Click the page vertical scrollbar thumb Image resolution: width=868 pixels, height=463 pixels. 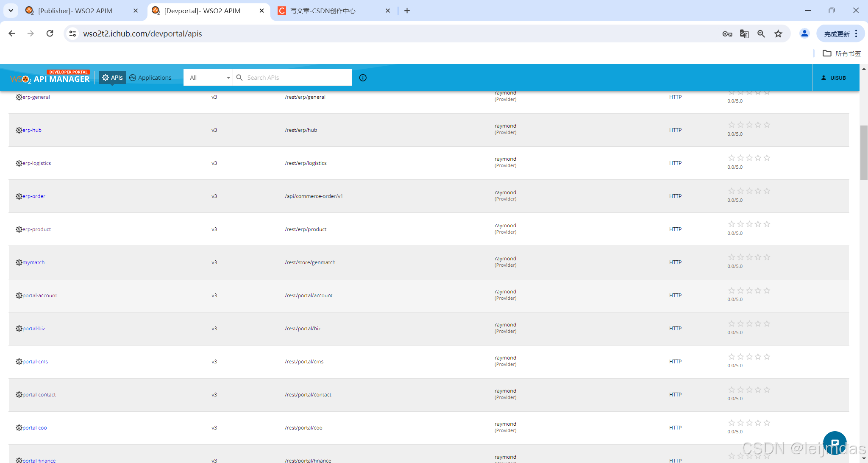point(863,153)
